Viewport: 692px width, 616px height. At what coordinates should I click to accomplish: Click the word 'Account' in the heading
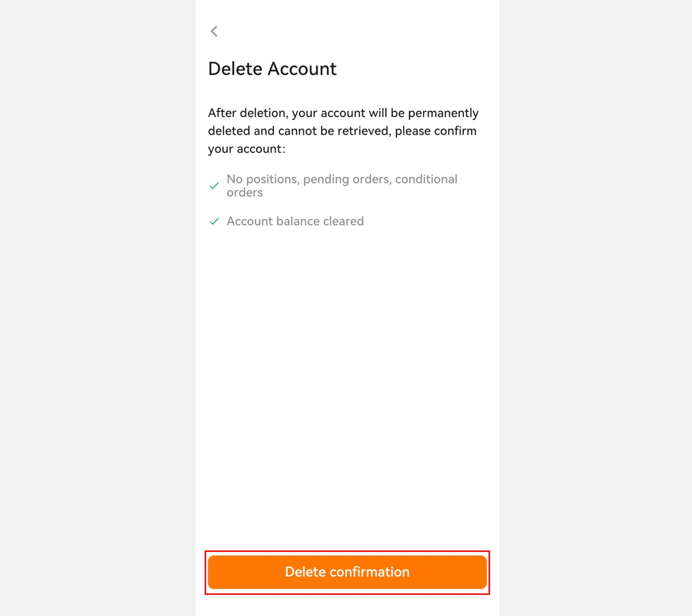[x=302, y=69]
